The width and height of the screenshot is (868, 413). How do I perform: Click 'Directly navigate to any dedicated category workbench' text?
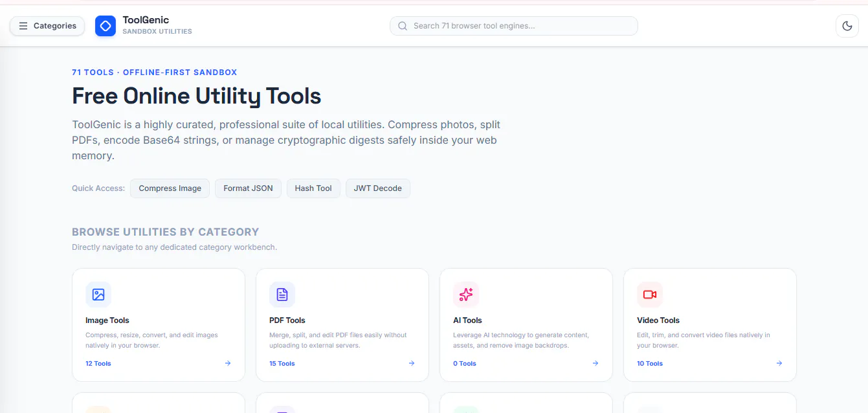[174, 247]
